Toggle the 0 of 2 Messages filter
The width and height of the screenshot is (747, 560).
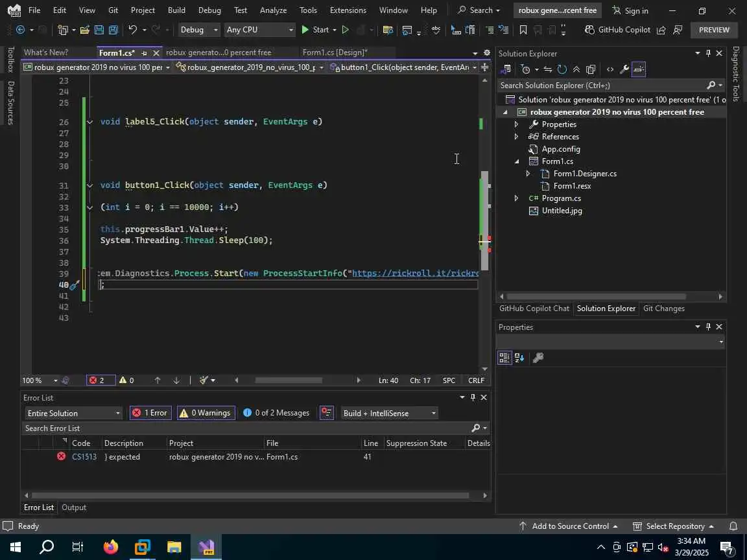[x=276, y=413]
